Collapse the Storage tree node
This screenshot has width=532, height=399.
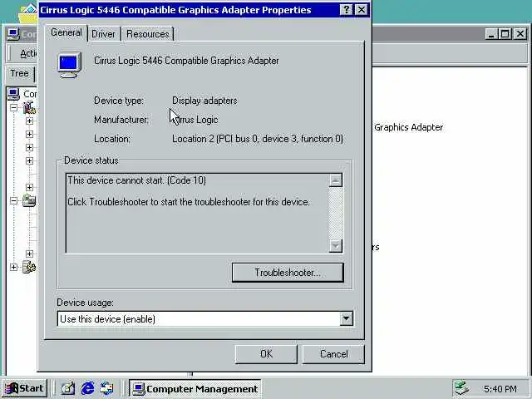pyautogui.click(x=13, y=200)
